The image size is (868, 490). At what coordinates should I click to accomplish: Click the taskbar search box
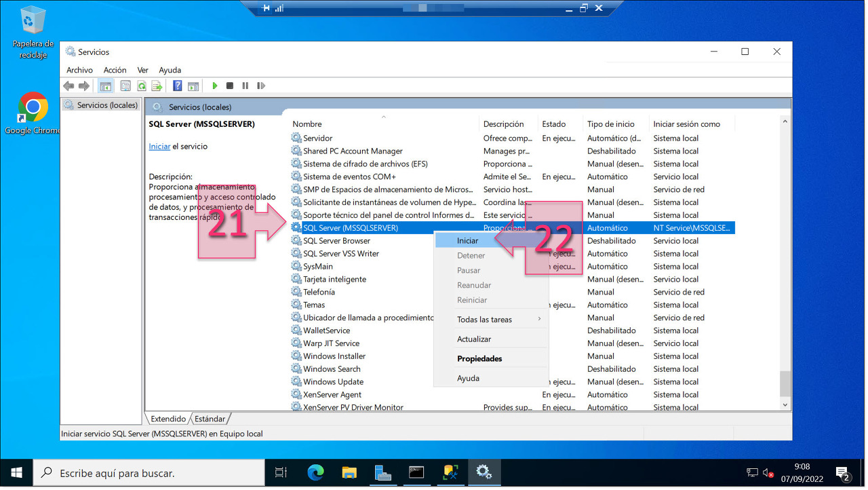coord(149,473)
